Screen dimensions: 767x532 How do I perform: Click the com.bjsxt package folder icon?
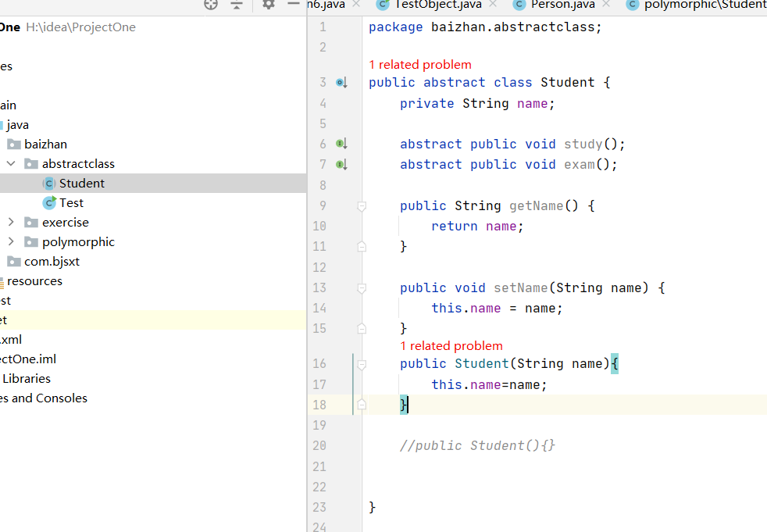point(14,262)
